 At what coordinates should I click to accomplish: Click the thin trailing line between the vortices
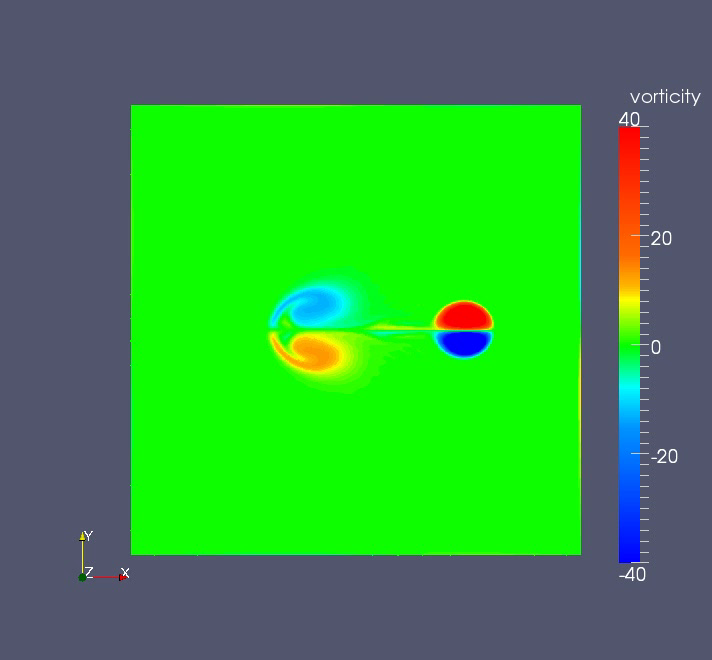point(400,328)
